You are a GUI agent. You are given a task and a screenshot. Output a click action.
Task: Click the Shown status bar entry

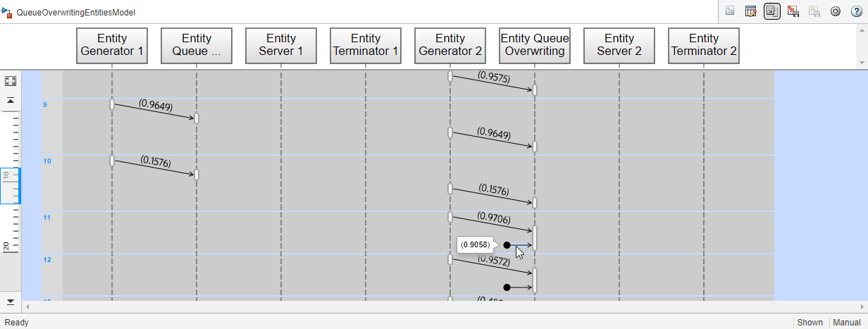tap(810, 323)
